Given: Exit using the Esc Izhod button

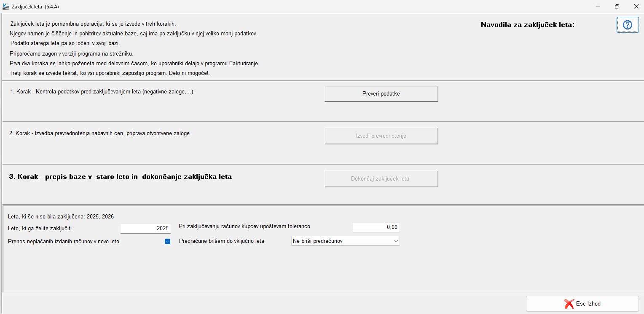Looking at the screenshot, I should (582, 304).
